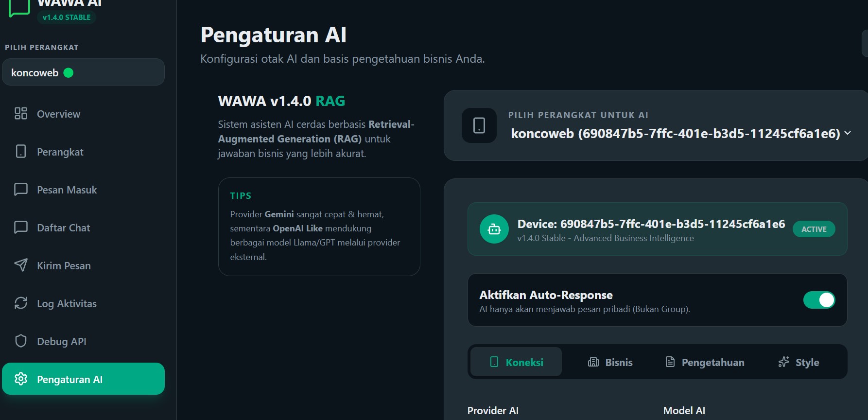This screenshot has height=420, width=868.
Task: Click the device icon next to Pilih Perangkat Untuk AI
Action: pyautogui.click(x=479, y=125)
